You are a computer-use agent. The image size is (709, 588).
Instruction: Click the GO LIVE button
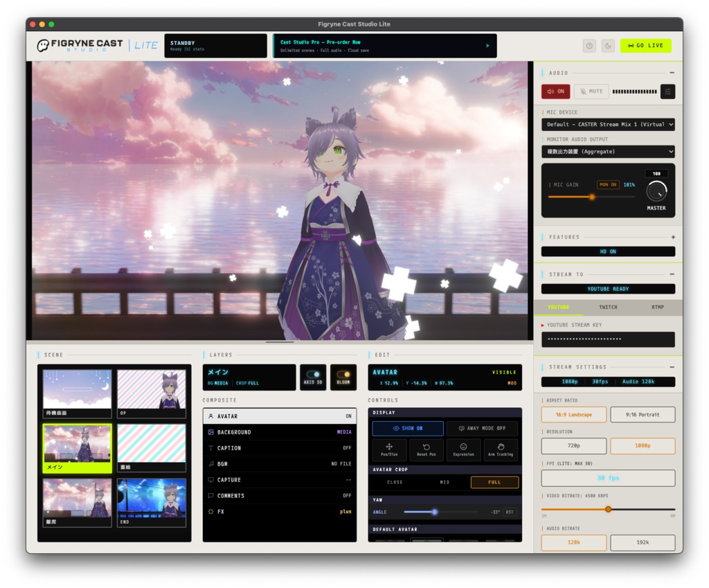pos(646,46)
